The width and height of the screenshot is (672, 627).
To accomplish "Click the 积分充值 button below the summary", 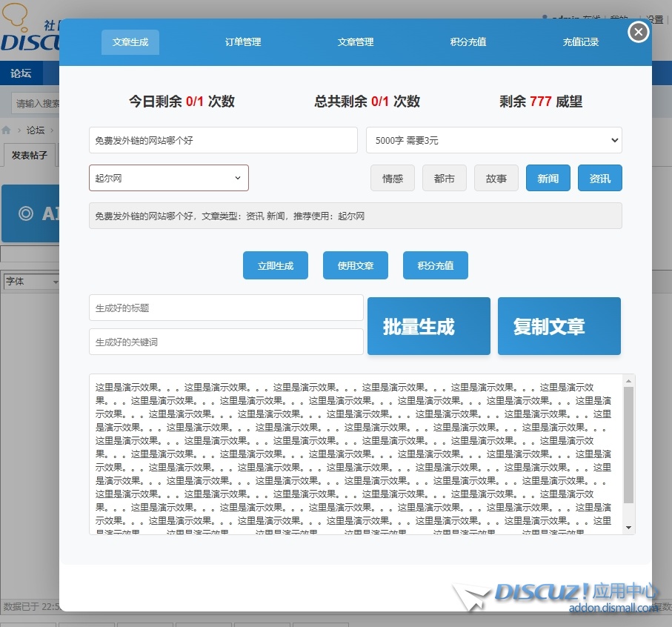I will point(436,265).
